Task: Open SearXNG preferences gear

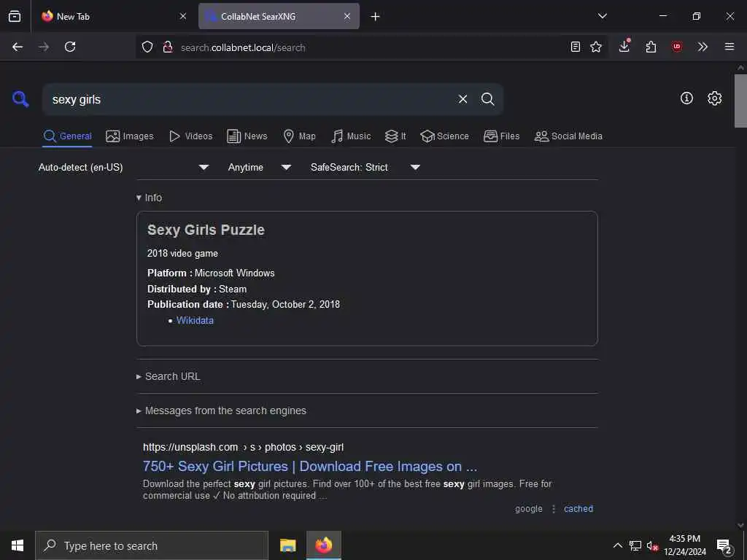Action: point(714,98)
